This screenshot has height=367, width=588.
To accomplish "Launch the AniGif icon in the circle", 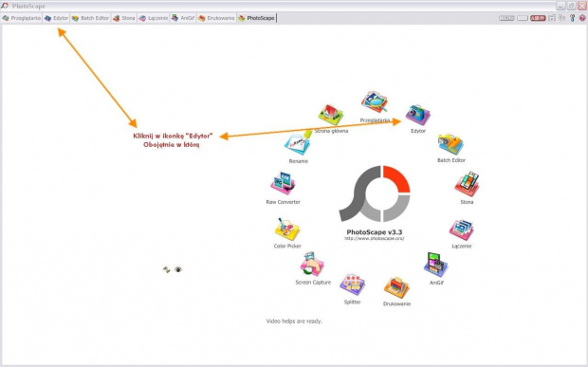I will (x=435, y=265).
